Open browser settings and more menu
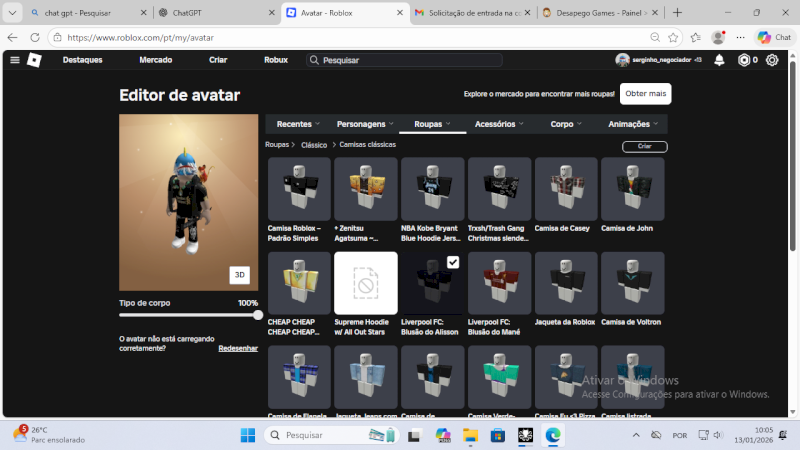800x450 pixels. 740,37
